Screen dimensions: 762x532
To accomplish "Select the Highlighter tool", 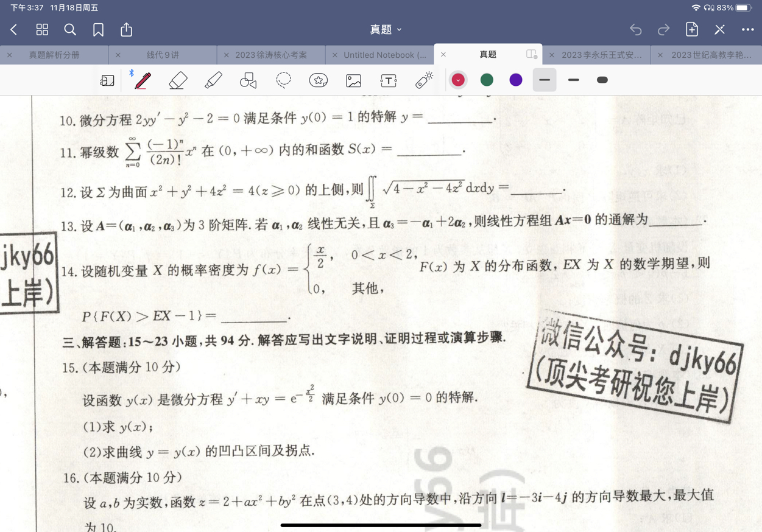I will tap(213, 80).
